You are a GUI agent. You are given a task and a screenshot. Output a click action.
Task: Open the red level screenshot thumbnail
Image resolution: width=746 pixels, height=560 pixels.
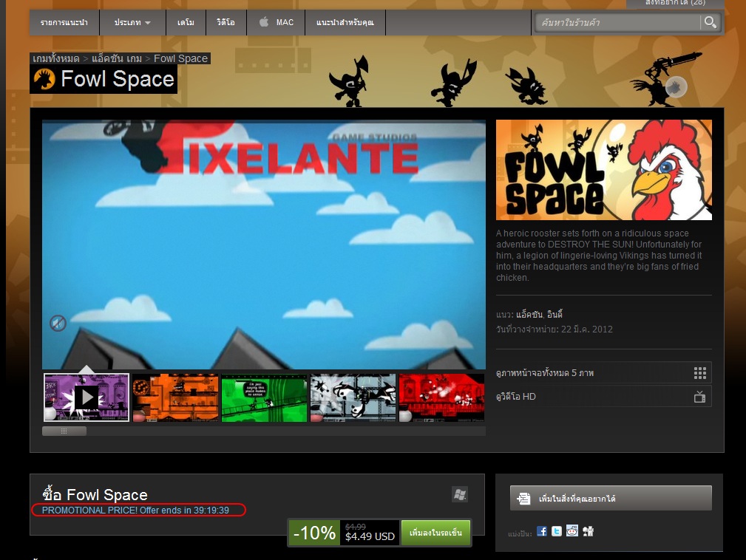(x=442, y=397)
